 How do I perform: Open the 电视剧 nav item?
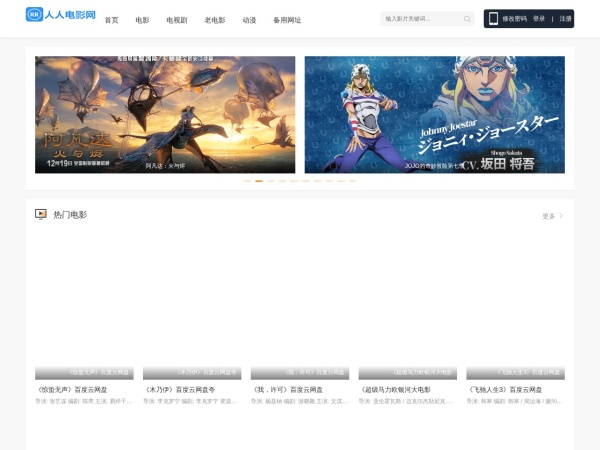(x=177, y=20)
